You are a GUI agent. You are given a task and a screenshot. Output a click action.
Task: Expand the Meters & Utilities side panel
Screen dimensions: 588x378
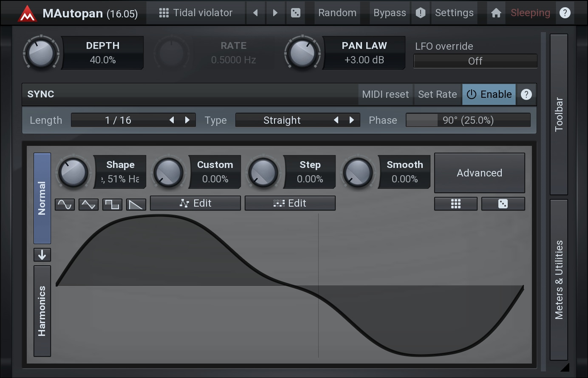click(x=559, y=280)
